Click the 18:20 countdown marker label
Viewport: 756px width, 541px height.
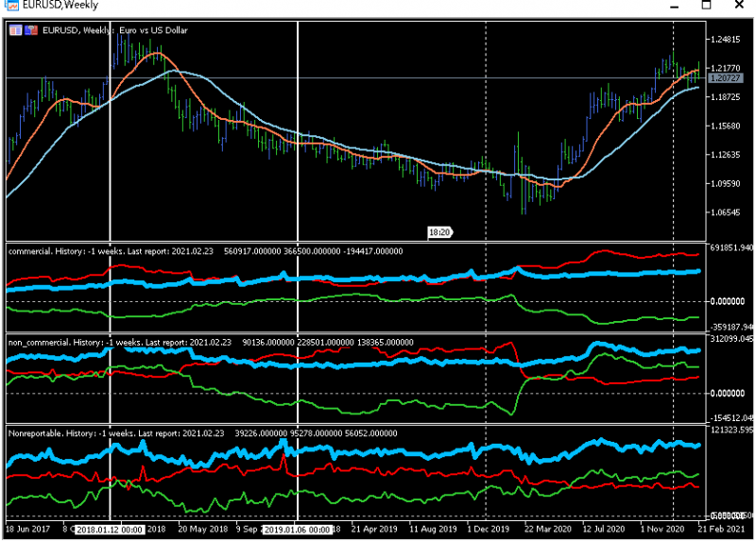click(x=439, y=232)
